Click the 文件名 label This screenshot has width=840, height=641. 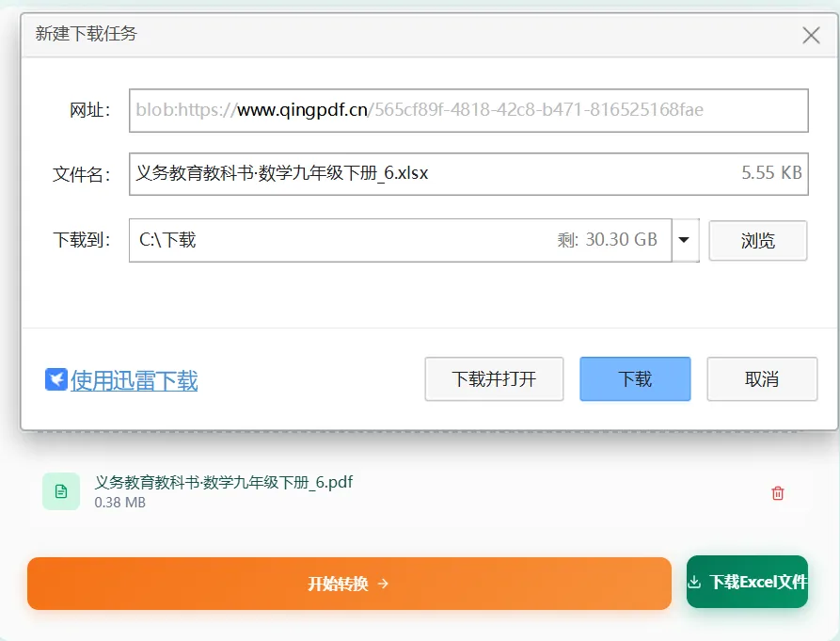[82, 174]
